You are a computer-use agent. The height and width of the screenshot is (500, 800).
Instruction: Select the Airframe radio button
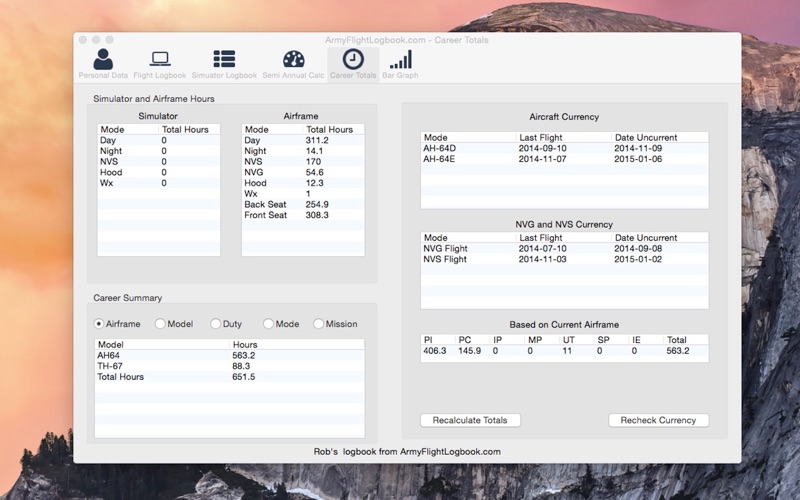coord(99,323)
